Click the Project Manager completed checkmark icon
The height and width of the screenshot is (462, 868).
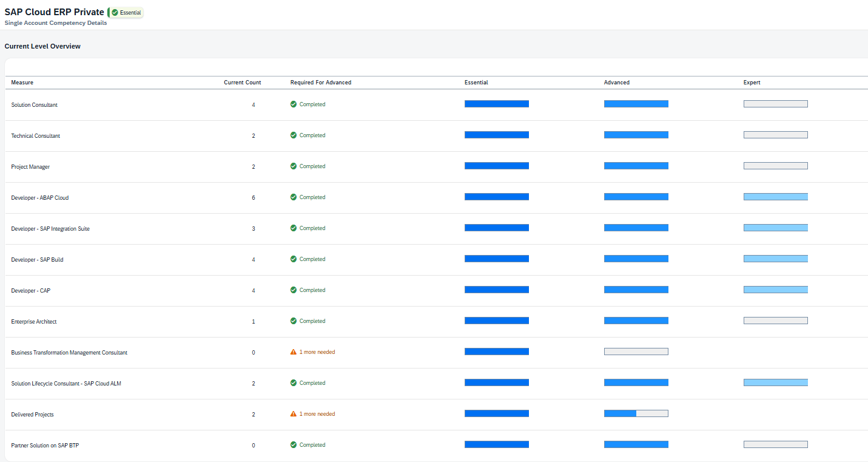(x=294, y=166)
